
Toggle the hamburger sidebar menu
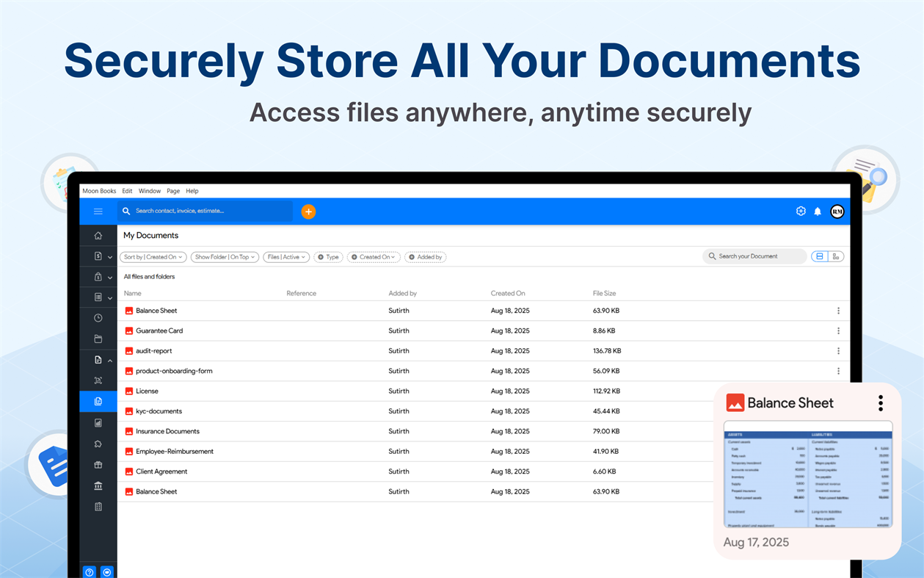[98, 212]
